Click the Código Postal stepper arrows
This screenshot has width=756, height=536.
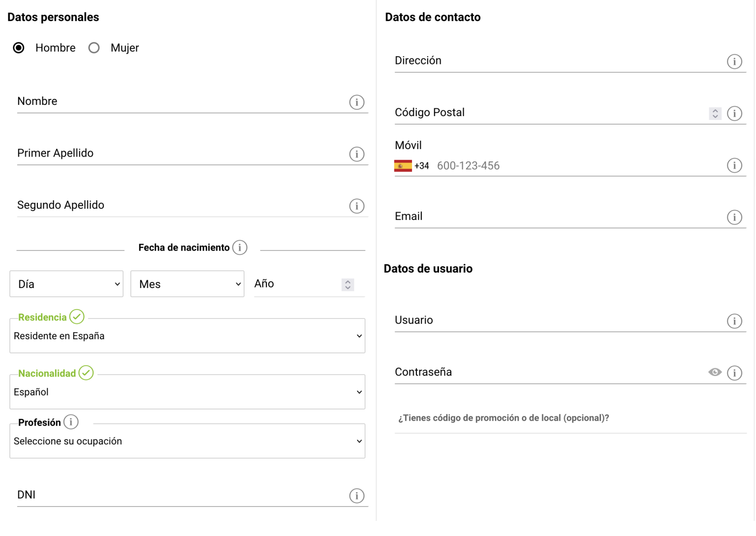(715, 113)
